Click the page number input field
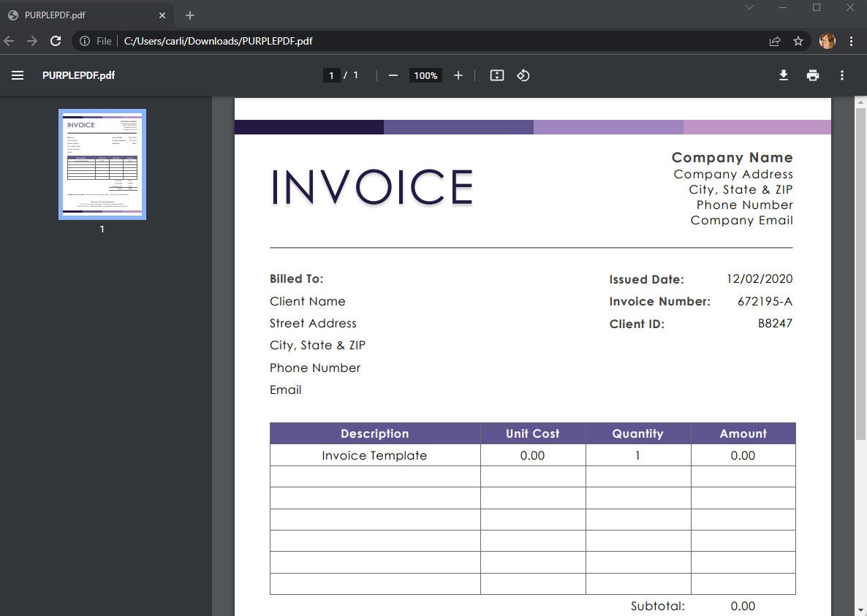Screen dimensions: 867x616 pyautogui.click(x=331, y=75)
